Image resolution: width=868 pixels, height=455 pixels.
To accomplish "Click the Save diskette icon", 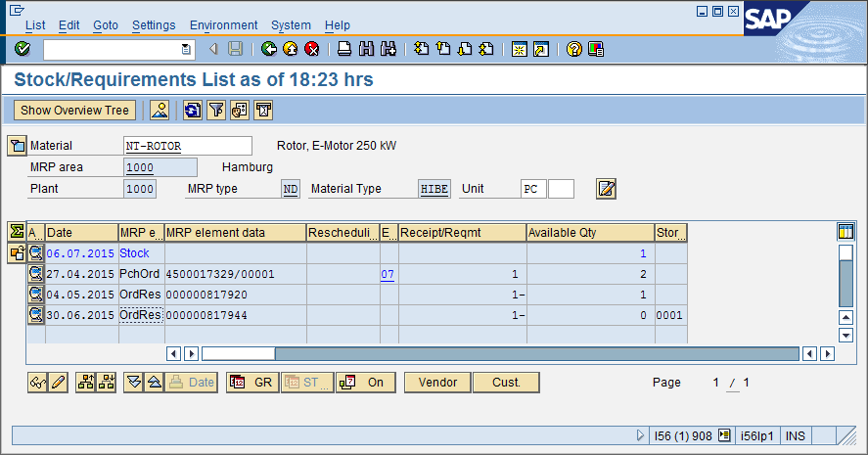I will (235, 49).
